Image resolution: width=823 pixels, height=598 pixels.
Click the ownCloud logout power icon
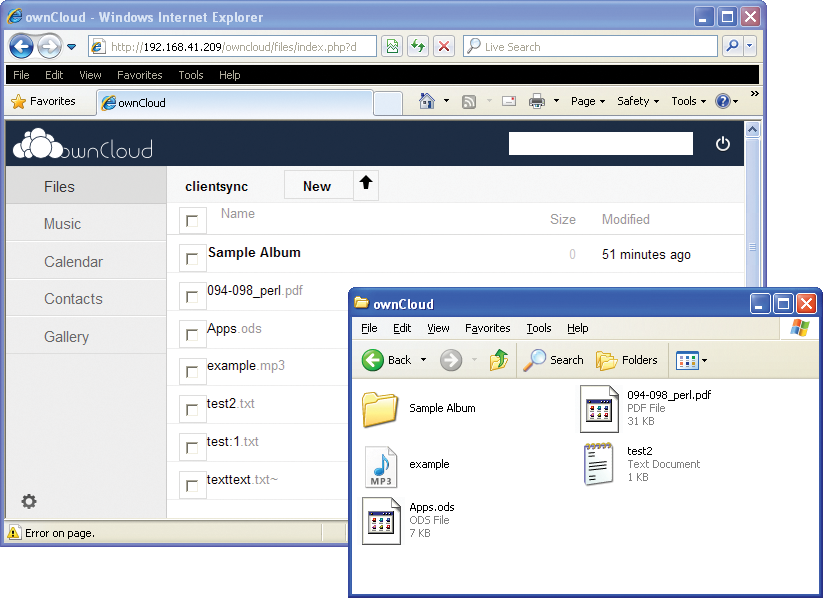click(x=723, y=144)
